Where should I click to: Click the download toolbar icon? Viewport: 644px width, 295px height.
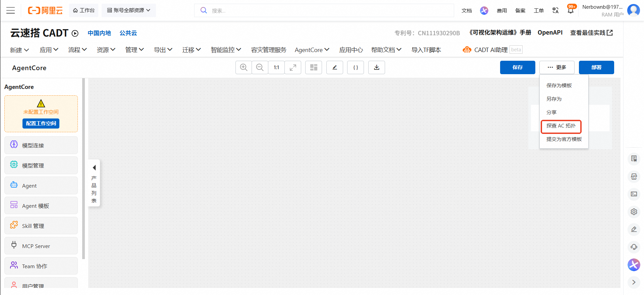(x=377, y=67)
